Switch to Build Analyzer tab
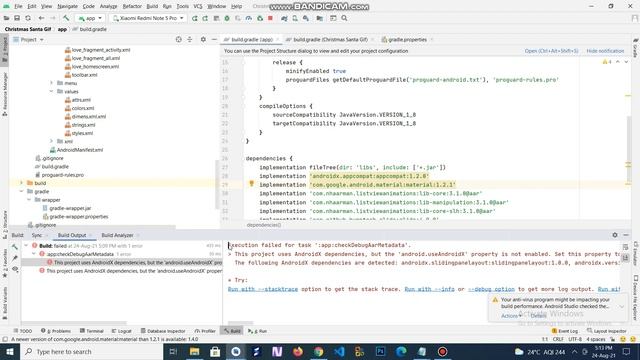Image resolution: width=640 pixels, height=360 pixels. click(x=118, y=235)
